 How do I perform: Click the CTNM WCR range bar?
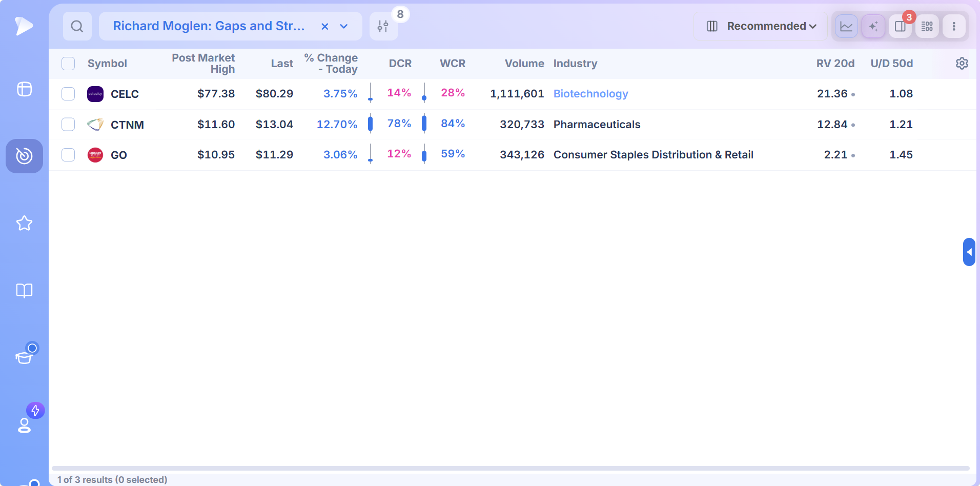click(424, 124)
